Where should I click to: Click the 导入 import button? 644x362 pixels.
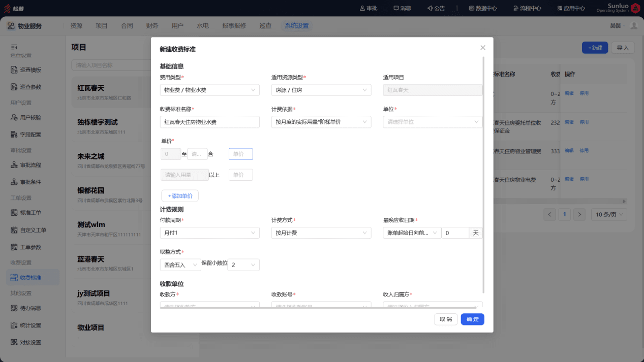click(x=623, y=48)
